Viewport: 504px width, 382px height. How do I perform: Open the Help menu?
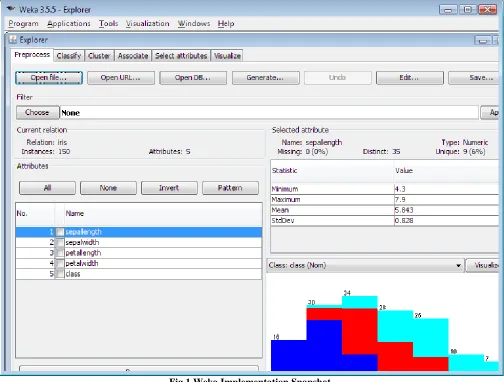[226, 24]
